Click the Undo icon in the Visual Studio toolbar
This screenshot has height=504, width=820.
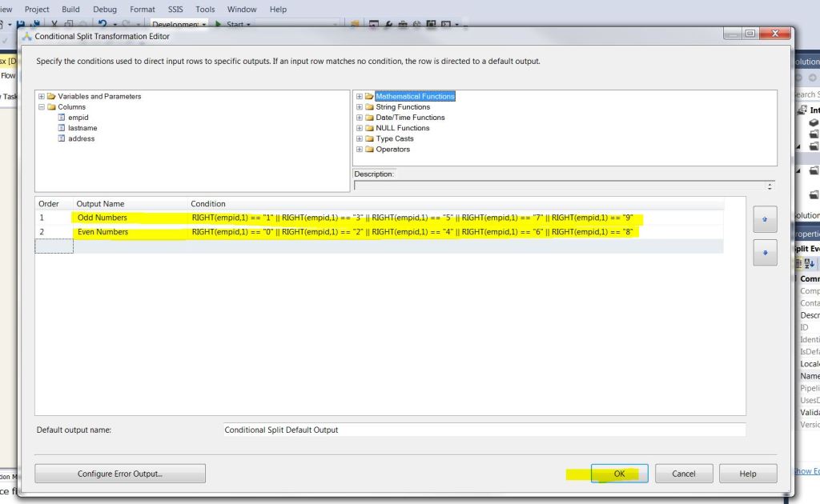click(102, 24)
